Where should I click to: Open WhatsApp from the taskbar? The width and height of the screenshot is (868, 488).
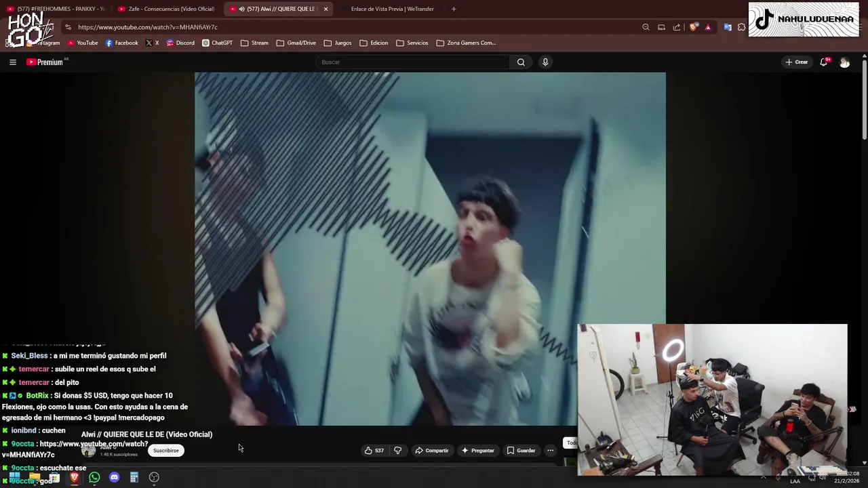94,477
